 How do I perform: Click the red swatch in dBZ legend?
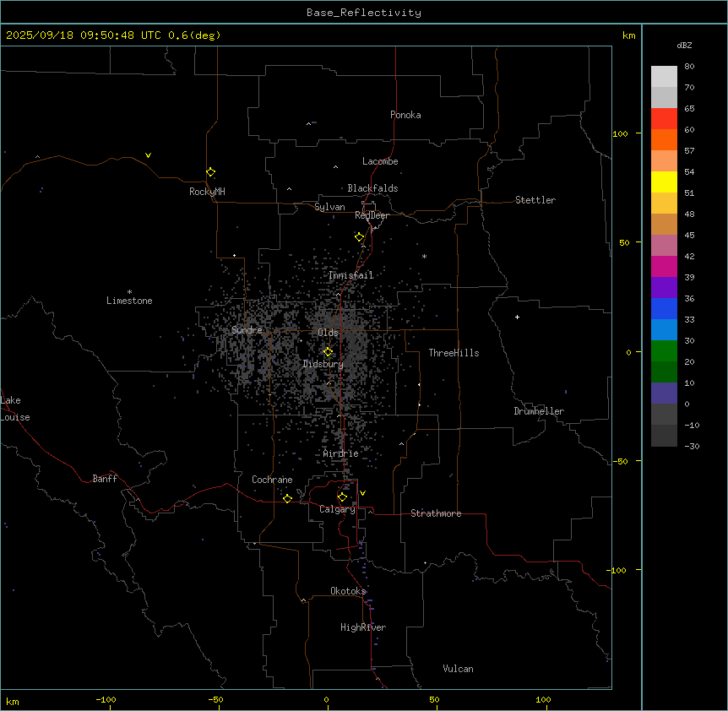664,118
